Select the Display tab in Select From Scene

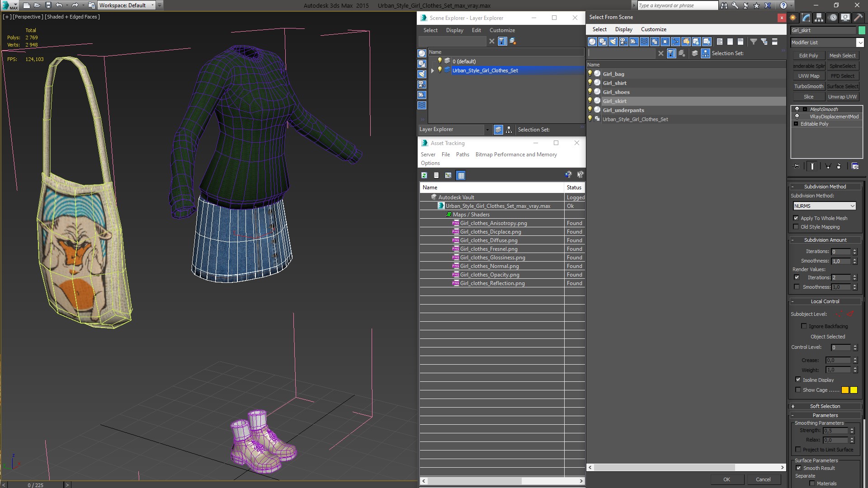coord(623,28)
